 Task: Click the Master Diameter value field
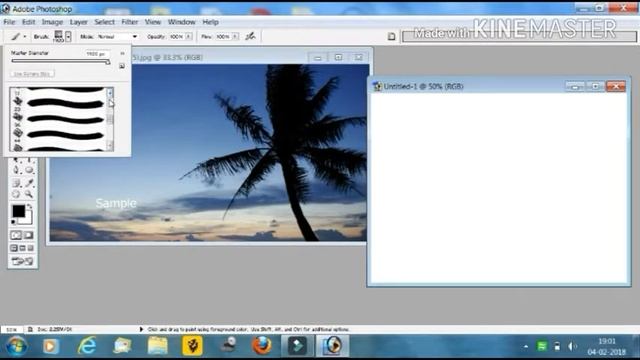(x=97, y=53)
